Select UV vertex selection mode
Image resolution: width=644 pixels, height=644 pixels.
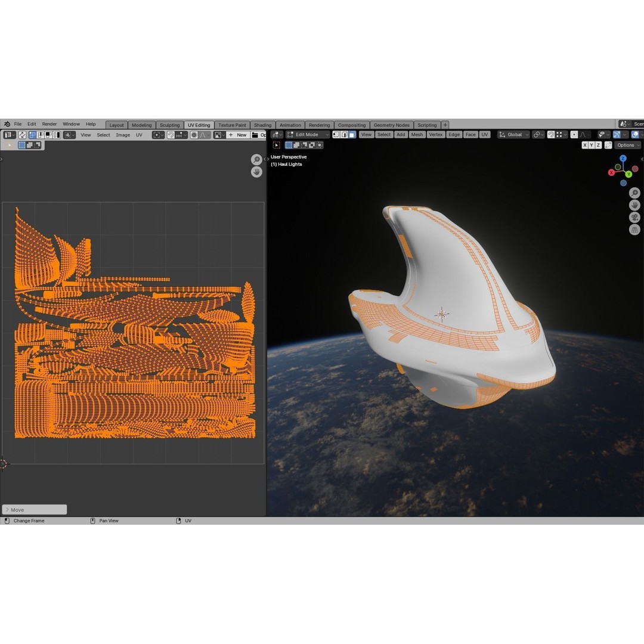32,135
